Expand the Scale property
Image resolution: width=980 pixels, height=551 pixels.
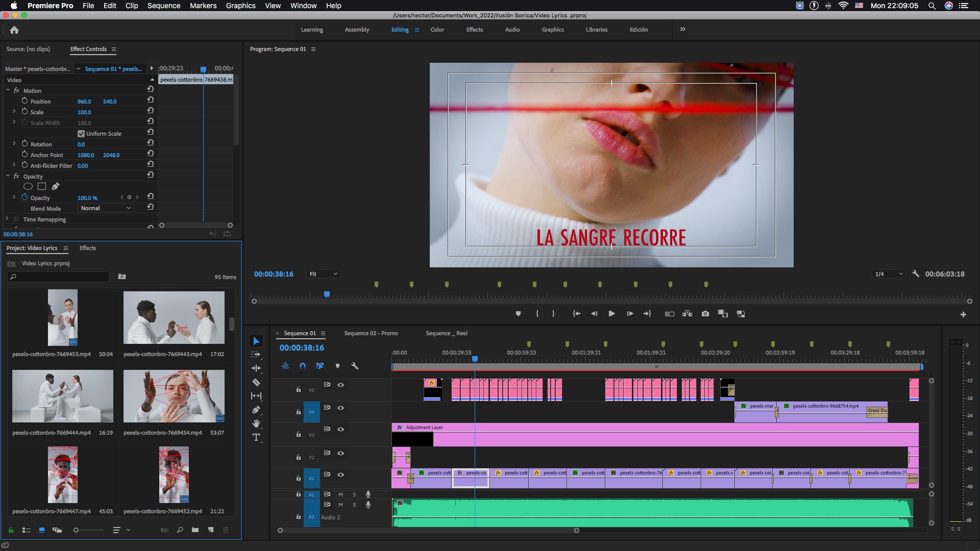(x=14, y=111)
